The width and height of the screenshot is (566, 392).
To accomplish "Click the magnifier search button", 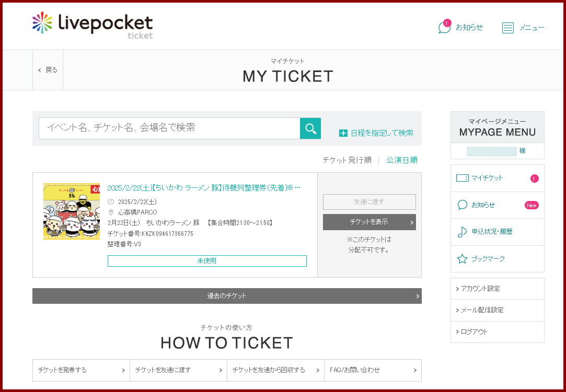I will [310, 128].
